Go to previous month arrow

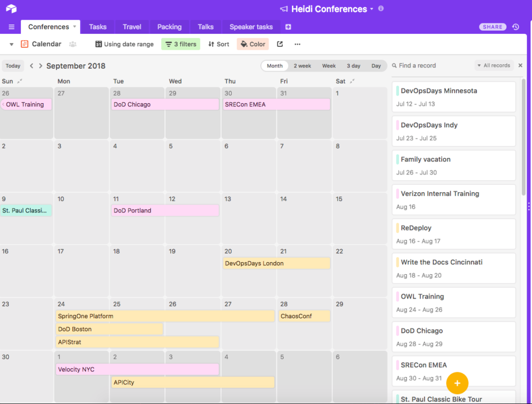click(32, 66)
